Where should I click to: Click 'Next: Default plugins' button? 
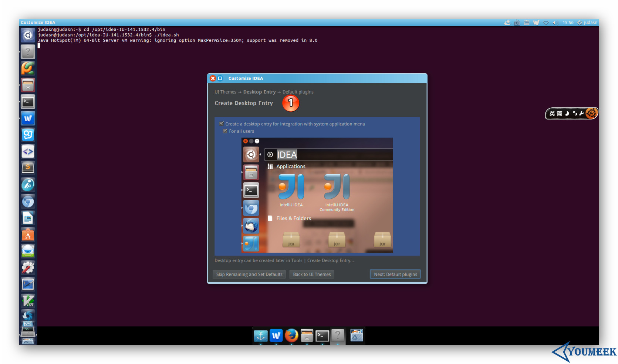[395, 274]
